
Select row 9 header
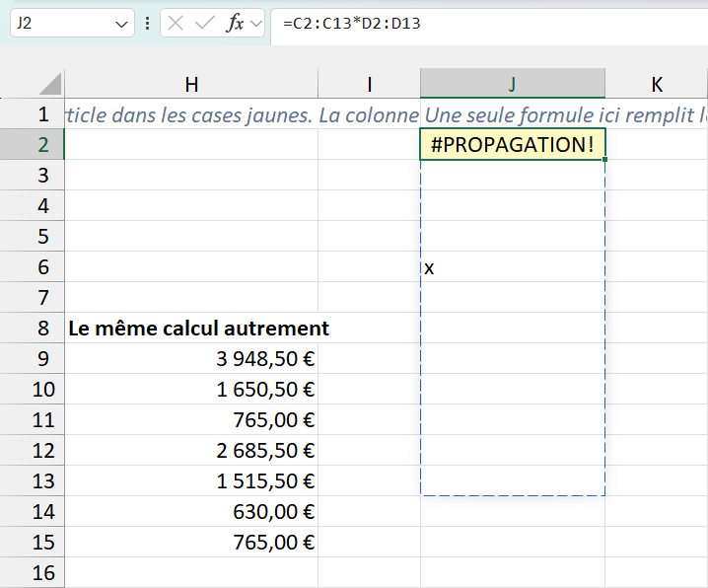(x=33, y=358)
